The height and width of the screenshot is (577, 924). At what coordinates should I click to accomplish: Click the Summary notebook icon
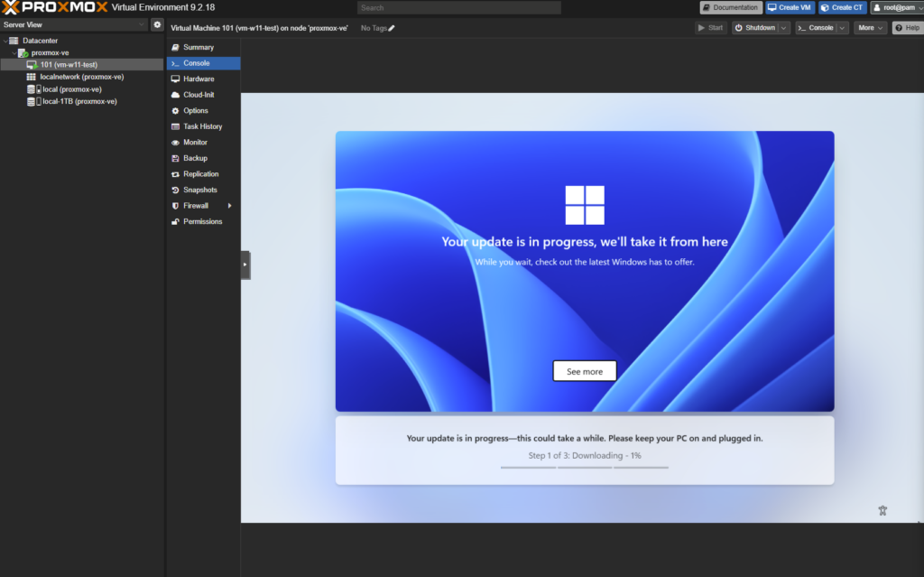(x=175, y=47)
